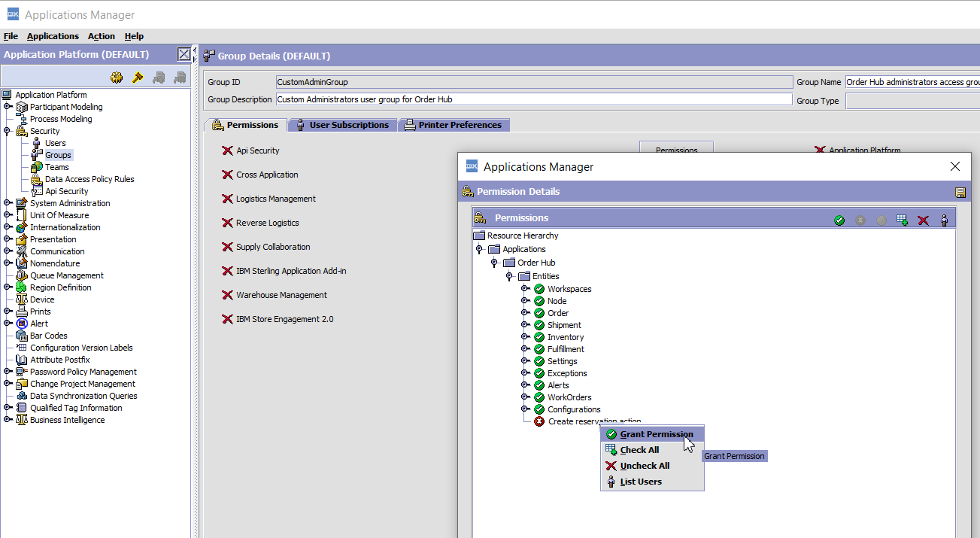
Task: Open the Help menu
Action: 134,36
